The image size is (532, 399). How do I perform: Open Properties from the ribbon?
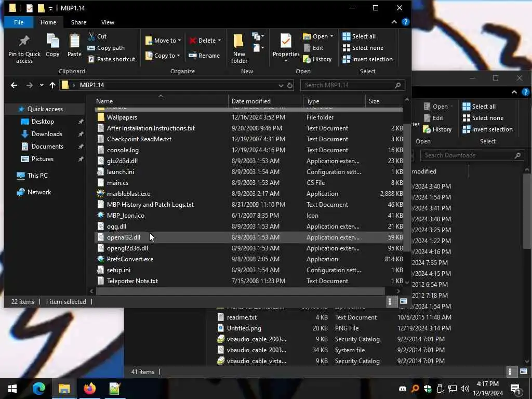(x=286, y=47)
